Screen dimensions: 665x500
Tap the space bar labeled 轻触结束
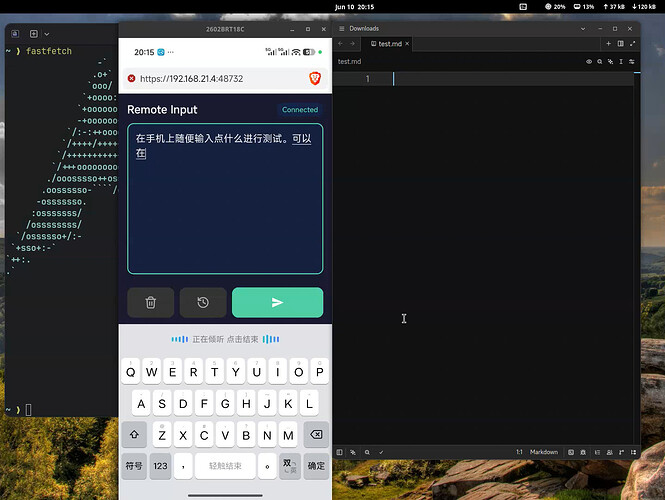[225, 466]
